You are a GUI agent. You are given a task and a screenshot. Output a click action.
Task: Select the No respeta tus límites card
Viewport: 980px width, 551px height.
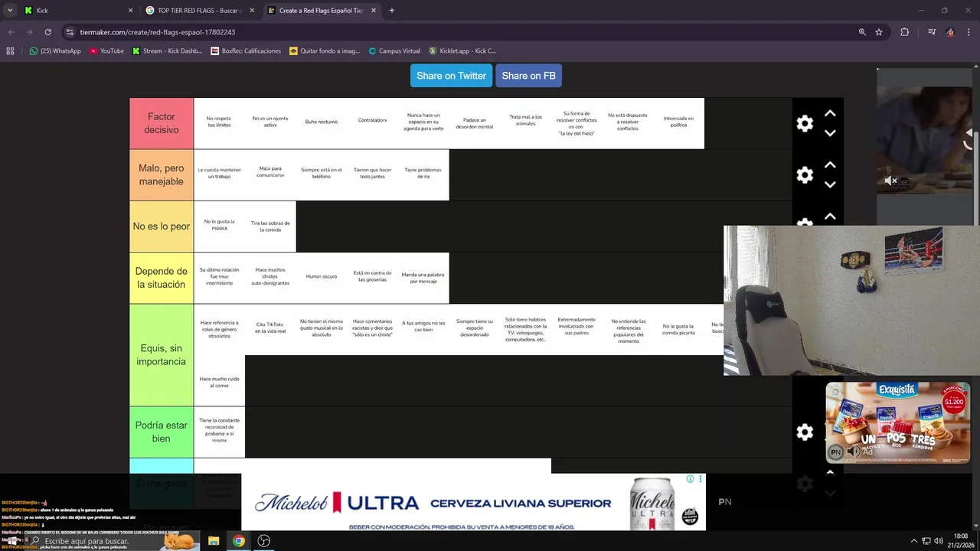click(x=219, y=123)
